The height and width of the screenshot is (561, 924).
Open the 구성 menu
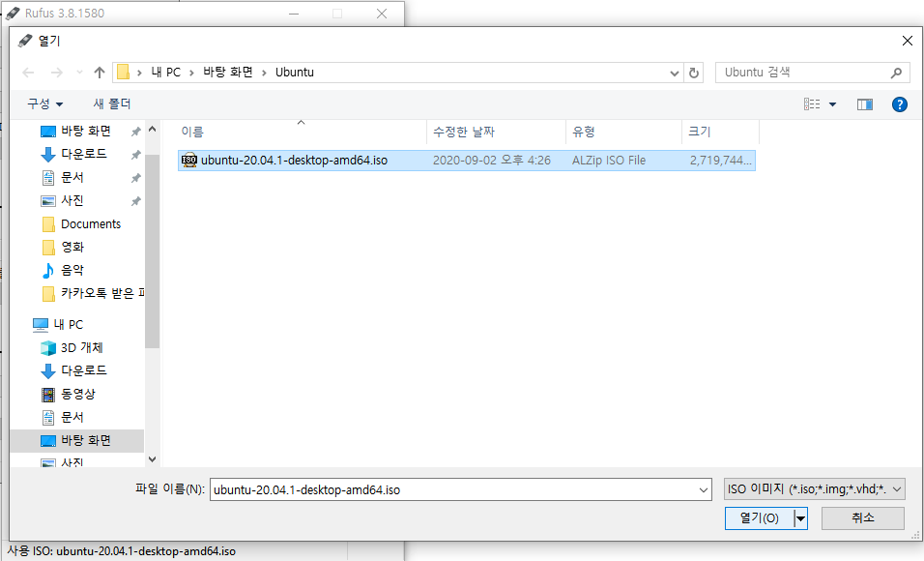[44, 103]
